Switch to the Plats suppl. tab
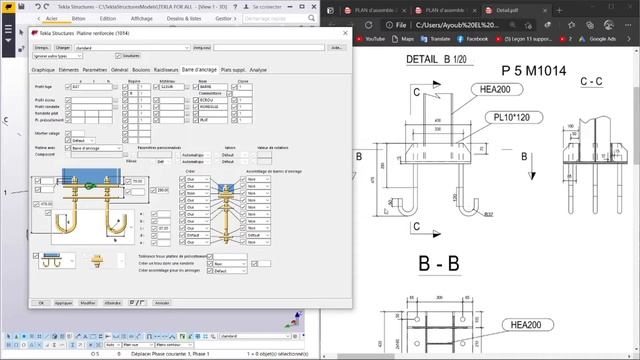 pyautogui.click(x=233, y=70)
